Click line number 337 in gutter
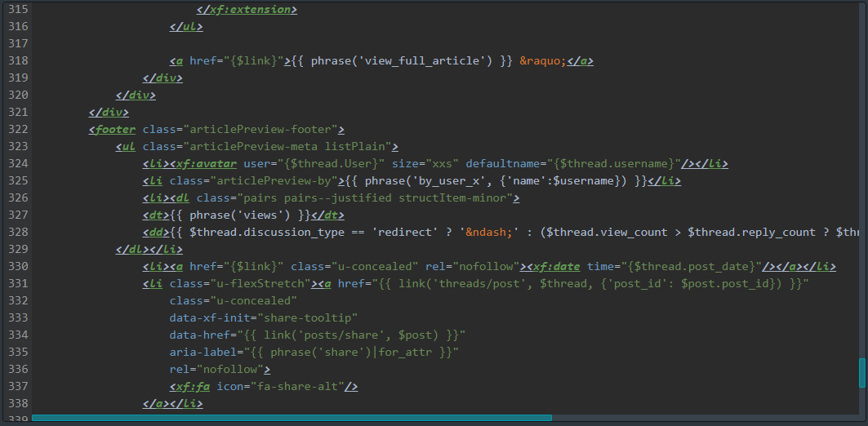The height and width of the screenshot is (426, 868). point(18,387)
